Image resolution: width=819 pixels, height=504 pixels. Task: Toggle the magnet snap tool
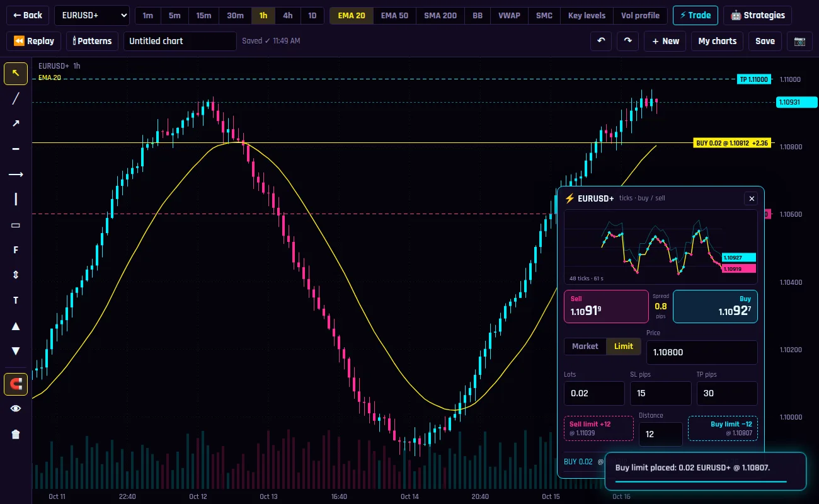16,384
